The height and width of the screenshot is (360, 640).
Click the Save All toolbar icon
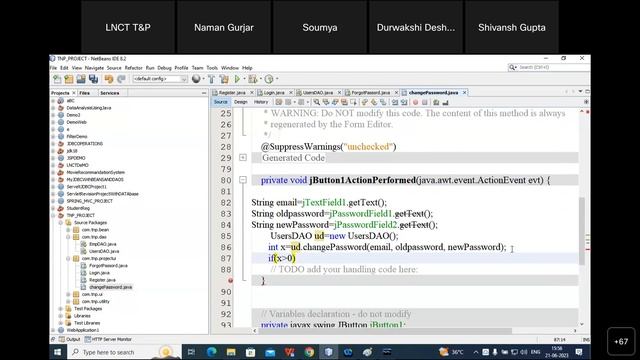point(93,79)
